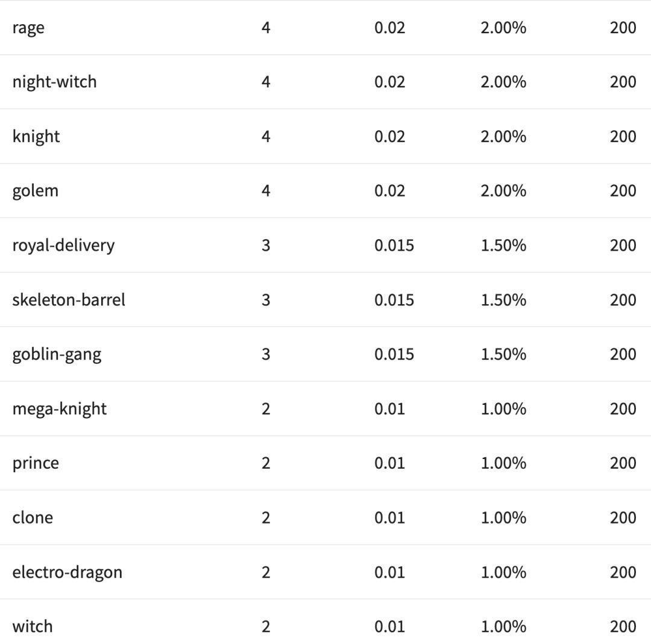This screenshot has width=651, height=644.
Task: Click 2.00% in the golem row
Action: (x=503, y=191)
